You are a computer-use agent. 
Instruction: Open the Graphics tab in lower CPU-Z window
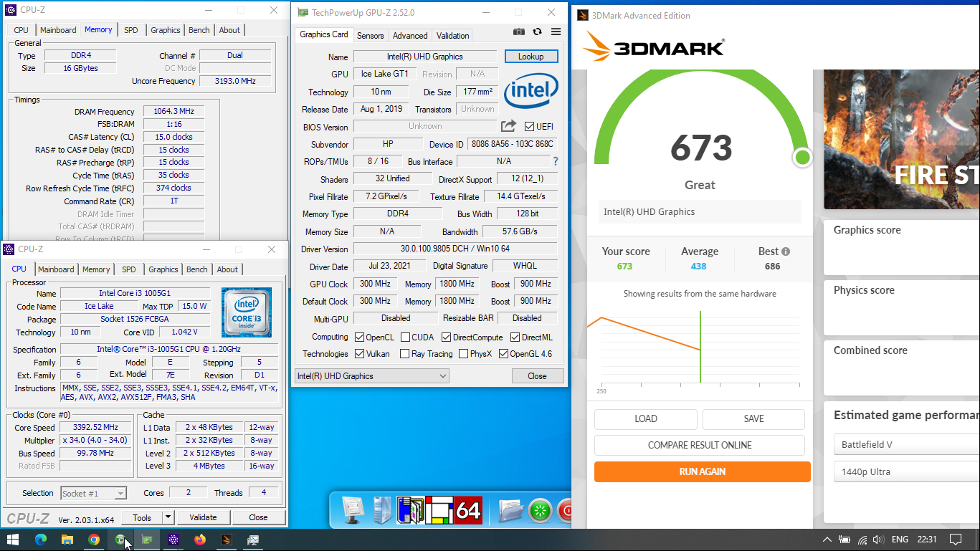(x=163, y=269)
